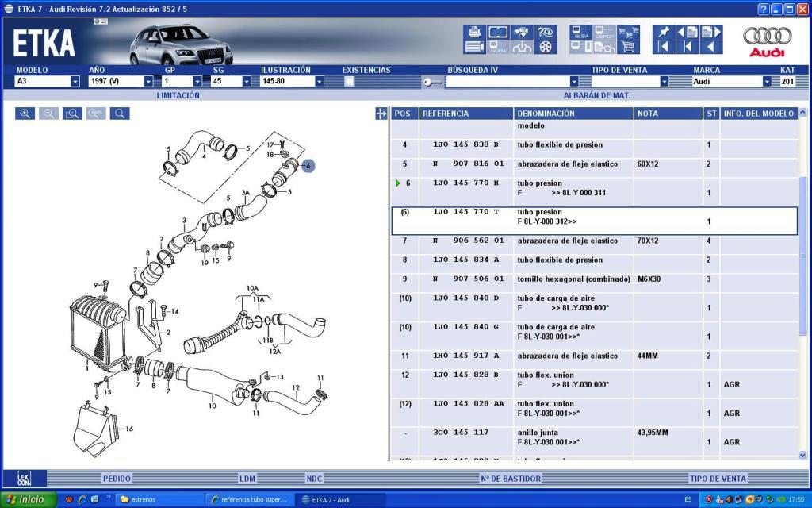Go to previous page document icon
This screenshot has height=508, width=812.
[x=688, y=32]
